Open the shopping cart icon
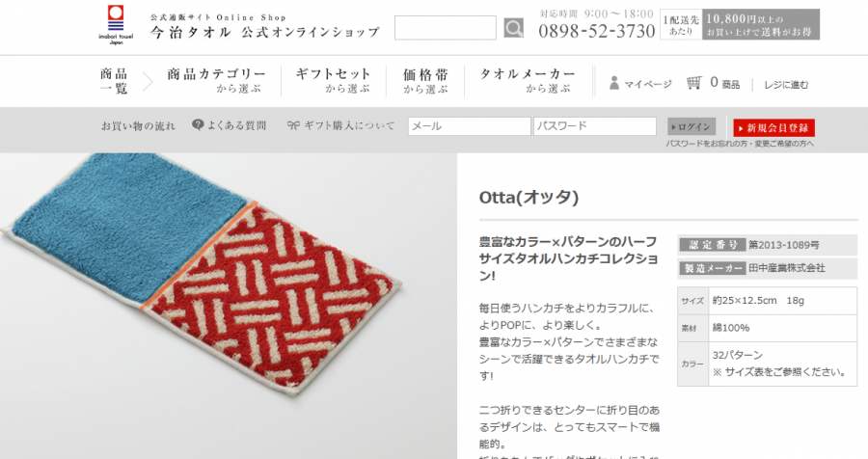 (694, 83)
